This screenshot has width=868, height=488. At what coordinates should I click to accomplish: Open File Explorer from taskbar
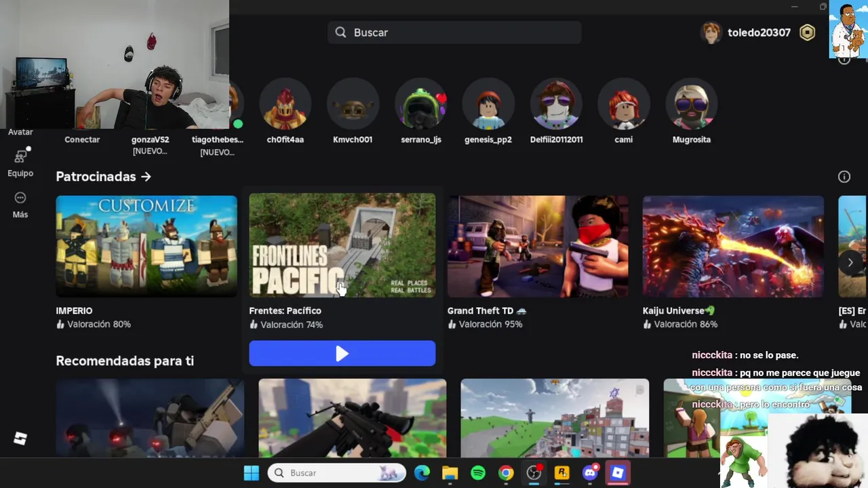coord(450,473)
